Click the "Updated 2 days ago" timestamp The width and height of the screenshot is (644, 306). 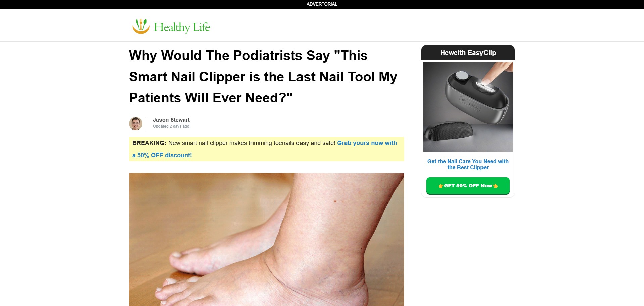[171, 126]
